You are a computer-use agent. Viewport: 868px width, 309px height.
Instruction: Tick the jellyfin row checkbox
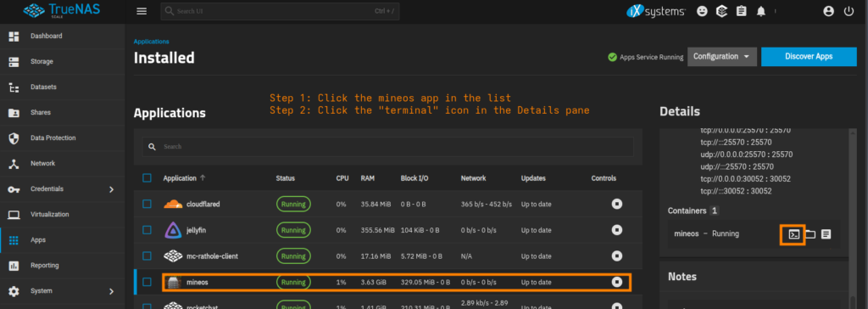point(147,230)
